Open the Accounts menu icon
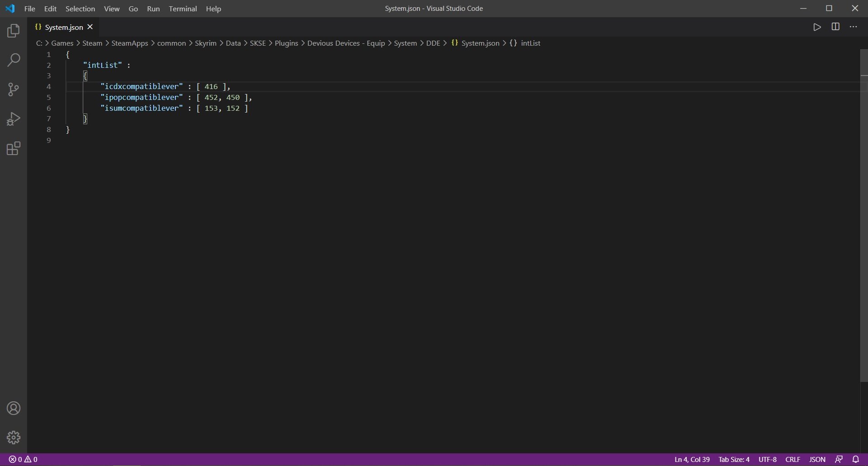The image size is (868, 466). pos(14,408)
